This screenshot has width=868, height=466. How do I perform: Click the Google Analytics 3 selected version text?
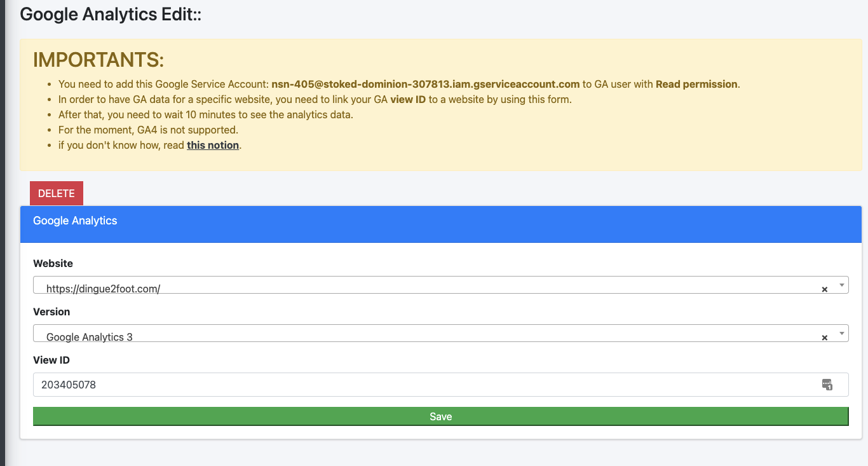[90, 337]
